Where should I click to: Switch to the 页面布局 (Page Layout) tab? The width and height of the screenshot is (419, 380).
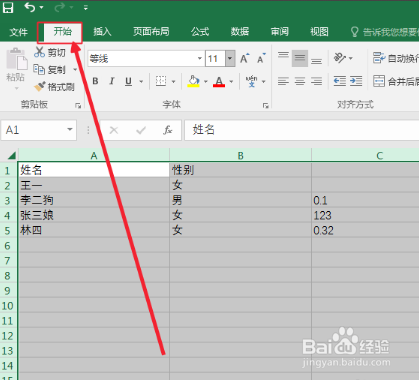click(151, 32)
